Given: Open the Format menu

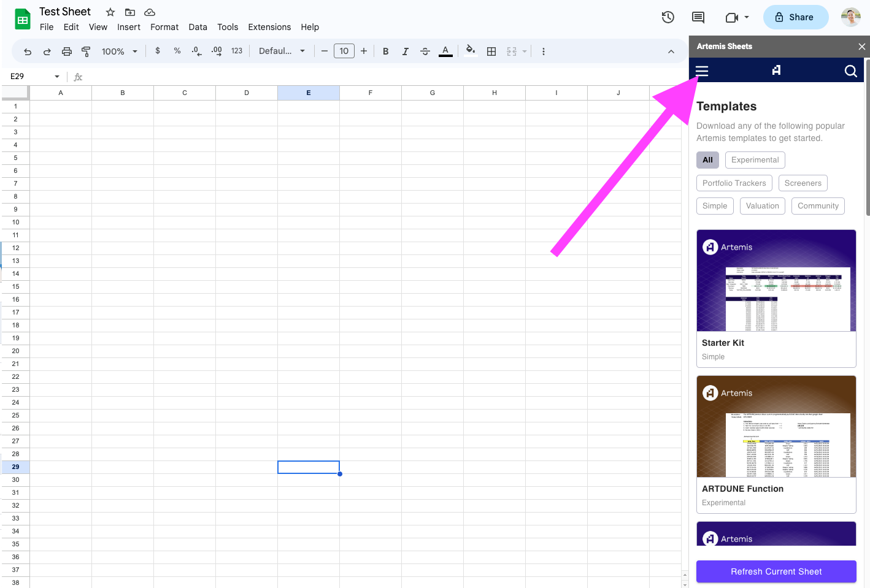Looking at the screenshot, I should click(164, 27).
